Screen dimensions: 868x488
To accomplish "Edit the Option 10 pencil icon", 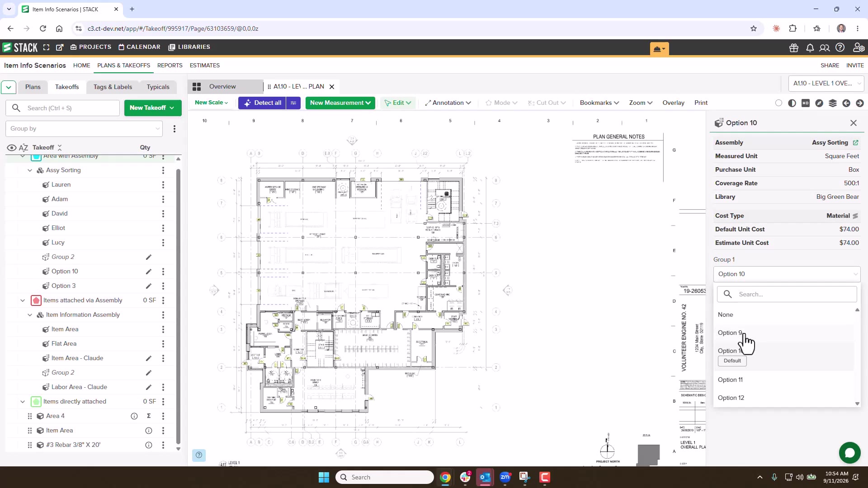I will 148,272.
